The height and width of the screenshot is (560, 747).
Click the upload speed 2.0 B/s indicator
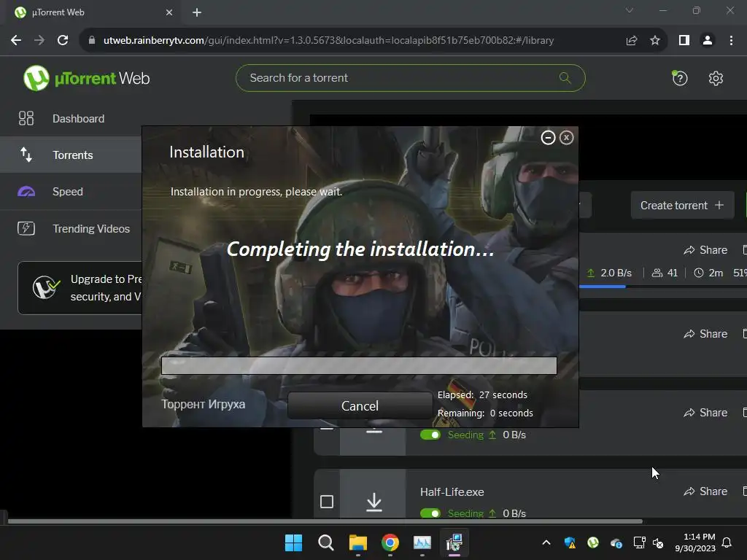[x=609, y=273]
